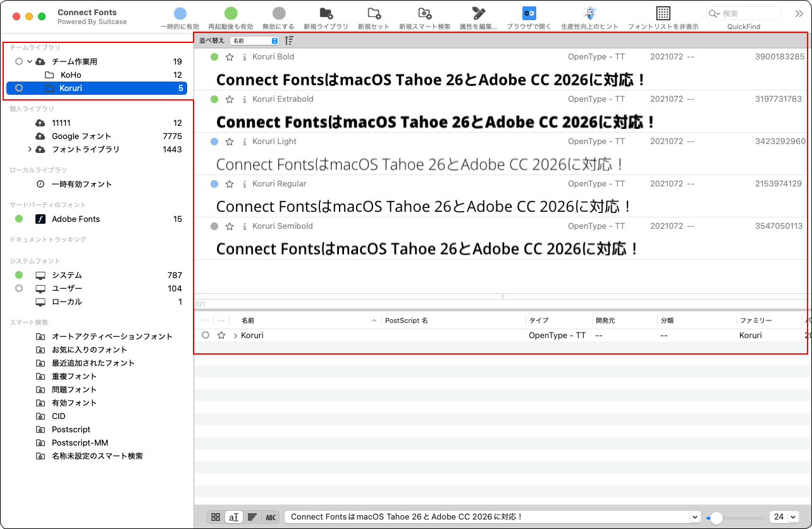Image resolution: width=812 pixels, height=529 pixels.
Task: Adjust the preview size slider
Action: click(x=717, y=518)
